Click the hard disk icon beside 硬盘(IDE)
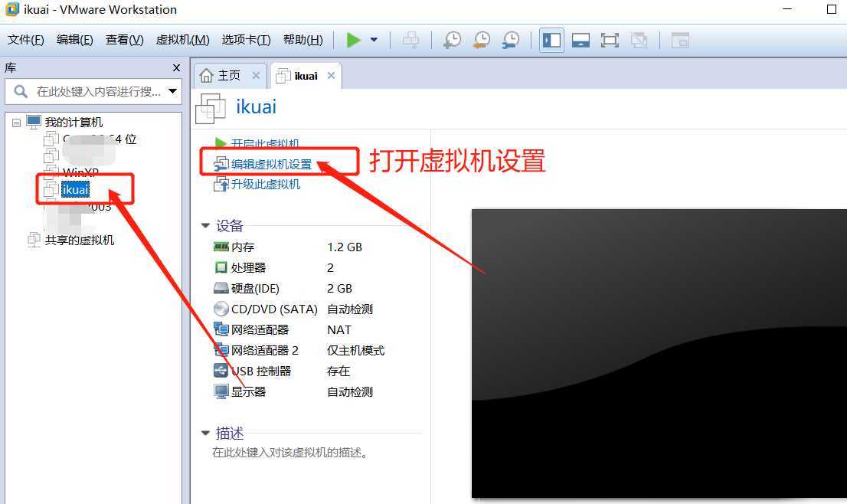Screen dimensions: 847x504 point(221,288)
